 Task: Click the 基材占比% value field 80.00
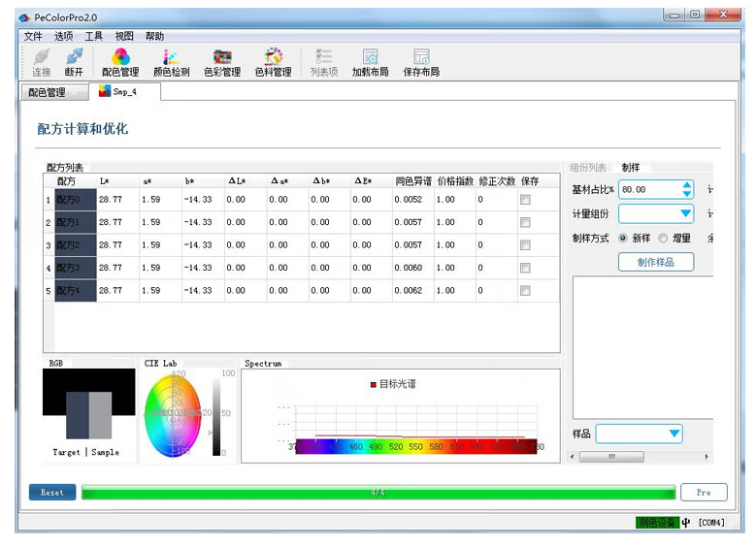point(650,189)
